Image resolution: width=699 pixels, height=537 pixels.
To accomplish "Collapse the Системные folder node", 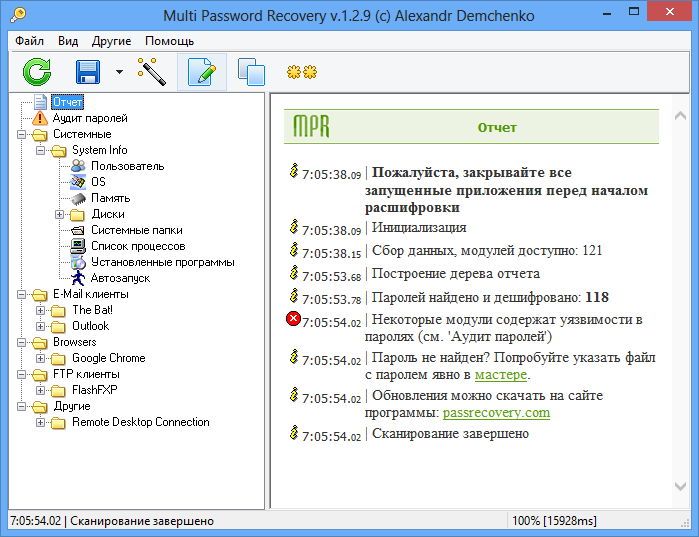I will click(x=21, y=134).
